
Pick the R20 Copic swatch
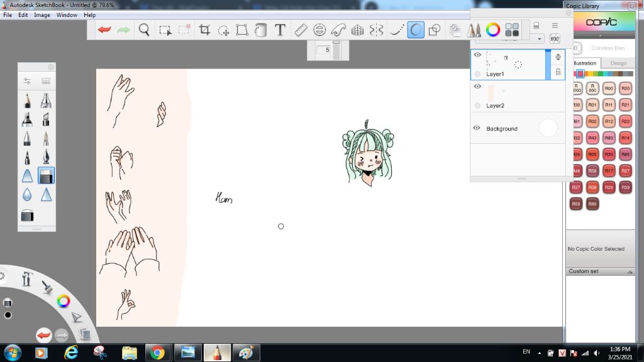tap(625, 88)
